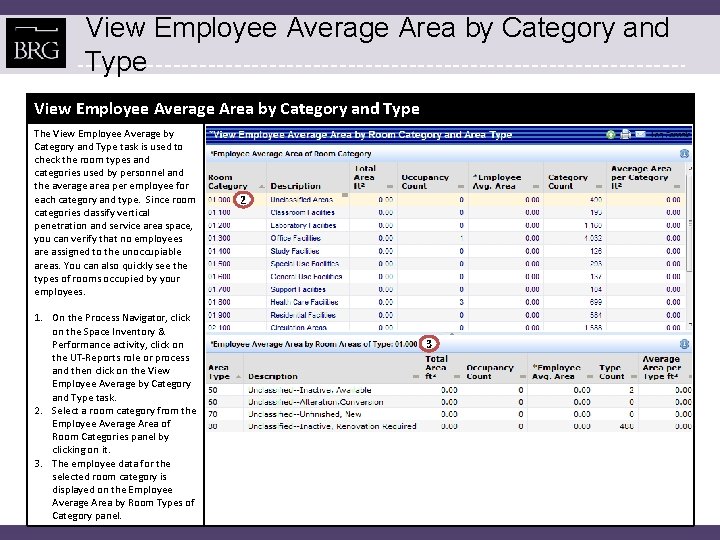
Task: Open Support Facilities category link
Action: click(x=298, y=290)
